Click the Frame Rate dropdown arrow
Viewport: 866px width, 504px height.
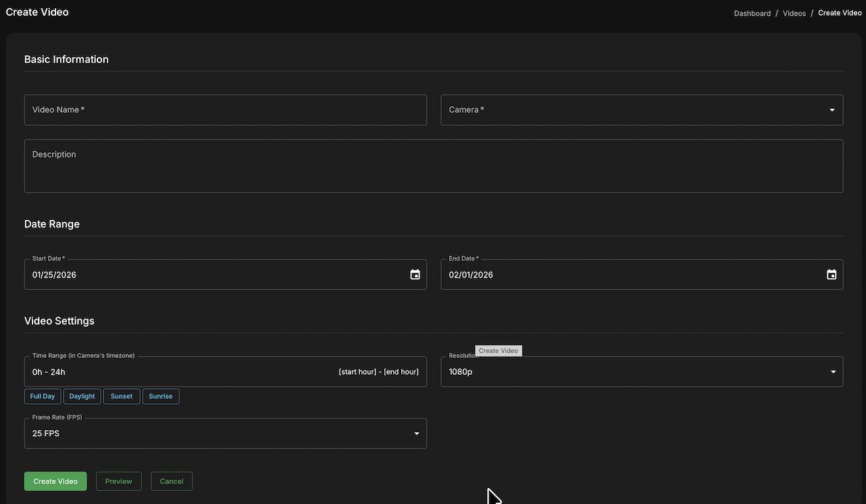coord(416,433)
